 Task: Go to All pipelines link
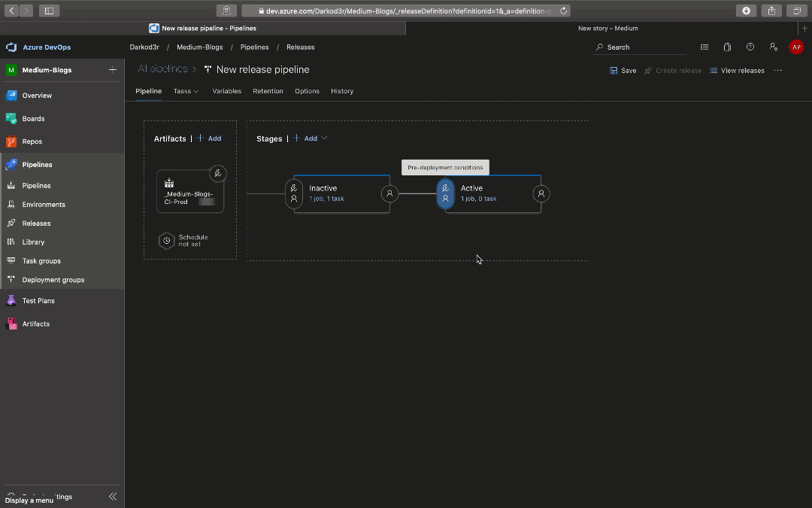(162, 69)
